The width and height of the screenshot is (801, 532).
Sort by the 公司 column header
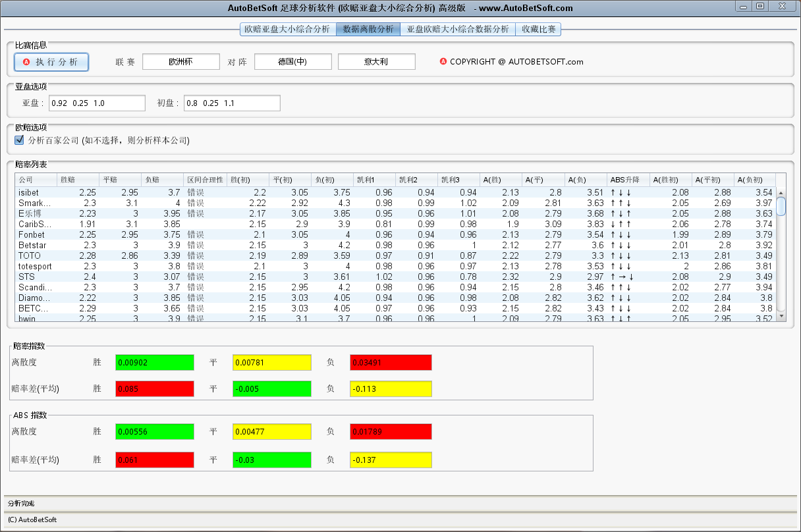[36, 180]
